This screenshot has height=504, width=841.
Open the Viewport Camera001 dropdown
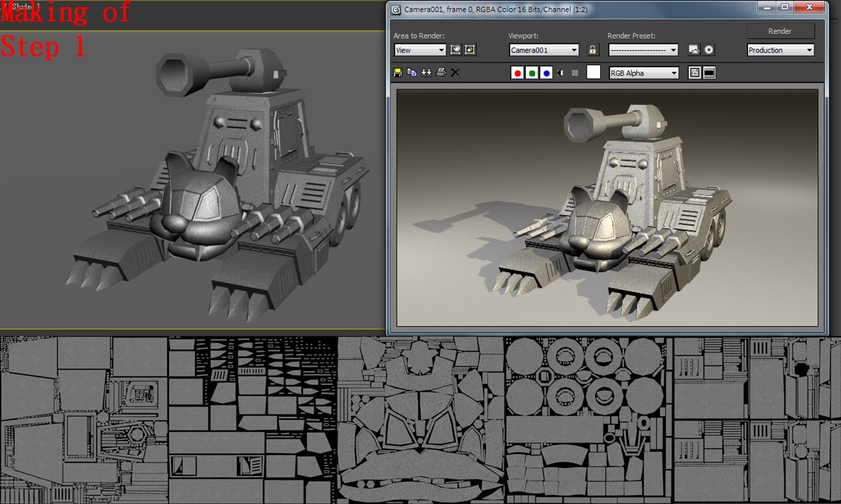click(544, 50)
